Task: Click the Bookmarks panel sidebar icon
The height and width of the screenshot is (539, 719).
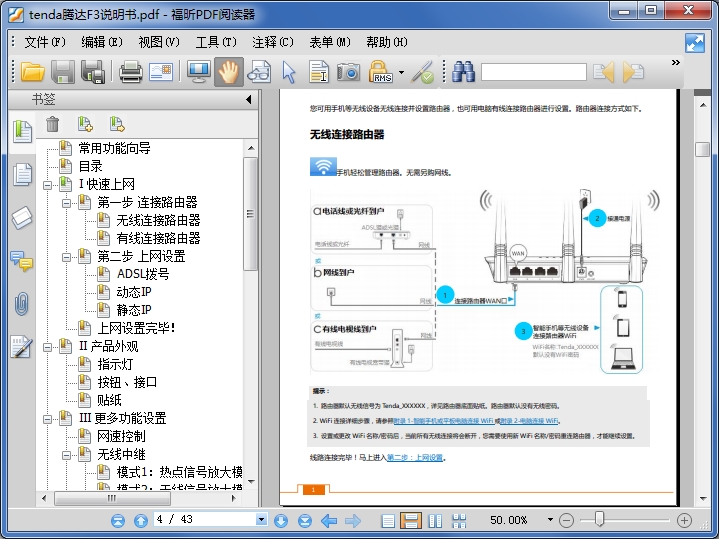Action: pos(22,131)
